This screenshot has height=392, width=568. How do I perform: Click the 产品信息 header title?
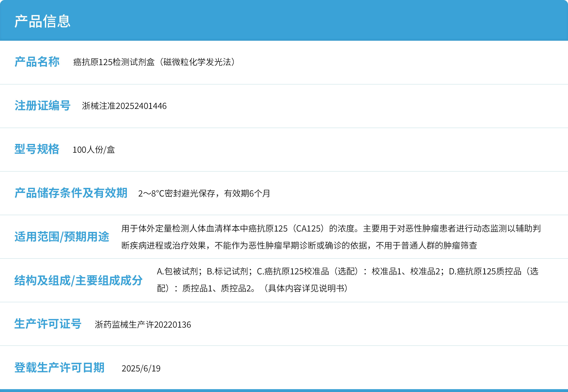42,21
